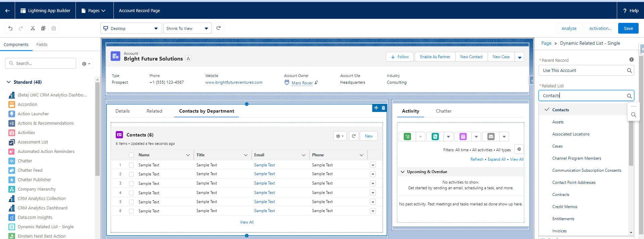Collapse the Standard components section
The image size is (644, 239).
[x=9, y=82]
